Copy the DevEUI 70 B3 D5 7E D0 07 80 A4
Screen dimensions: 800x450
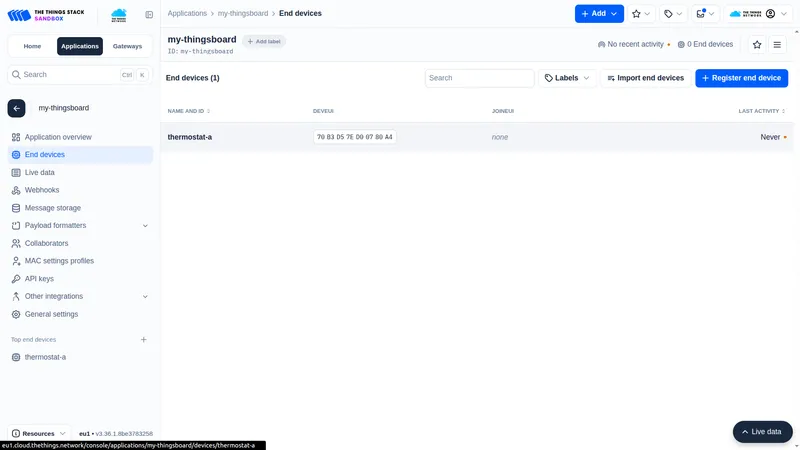pyautogui.click(x=355, y=137)
